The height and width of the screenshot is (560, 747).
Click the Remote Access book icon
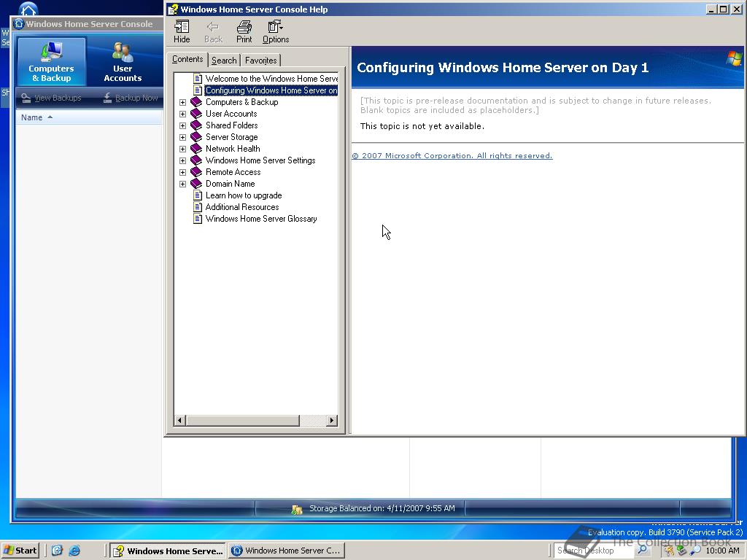click(196, 172)
